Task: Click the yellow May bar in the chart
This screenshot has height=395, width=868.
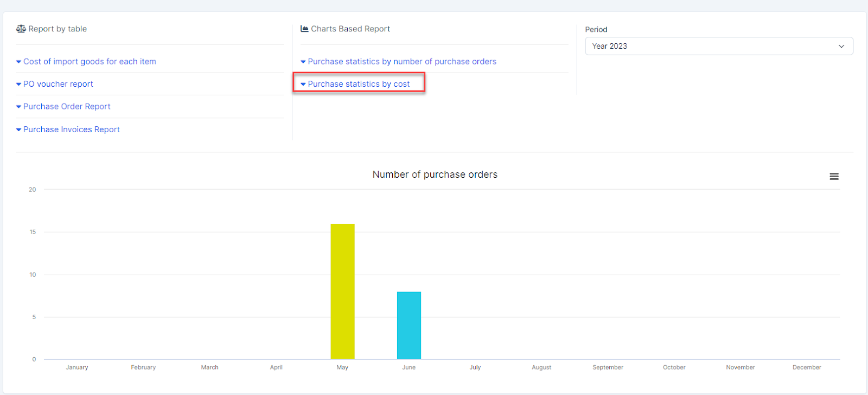Action: 342,292
